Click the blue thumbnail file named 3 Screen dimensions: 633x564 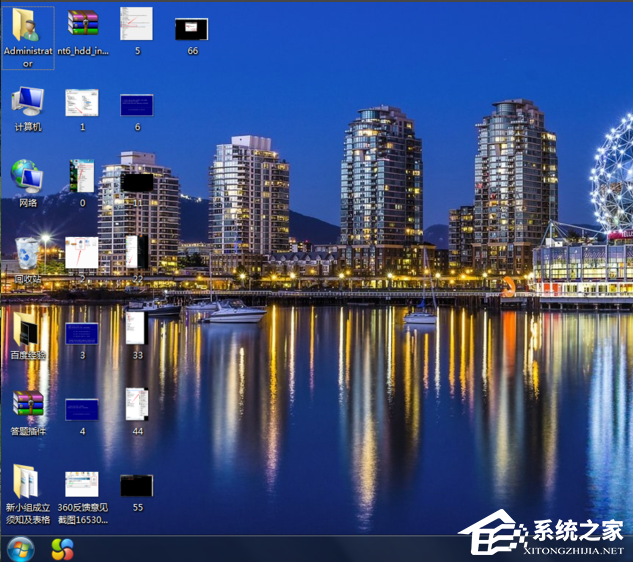pos(82,333)
